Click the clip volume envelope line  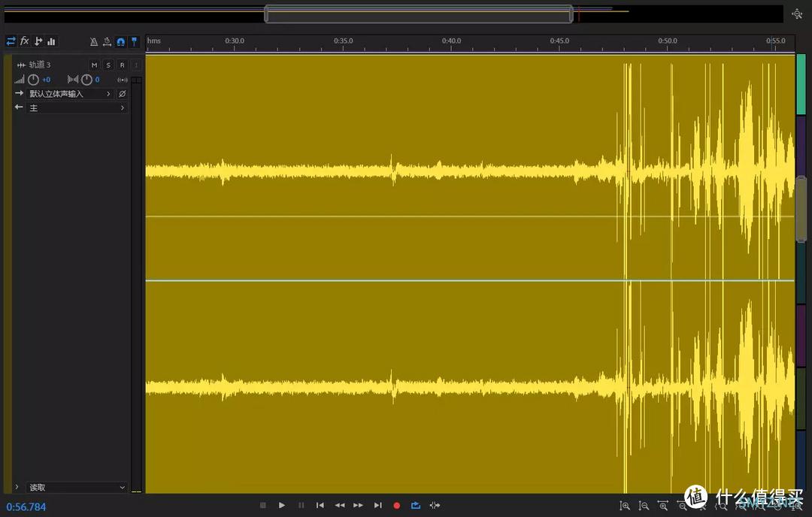(470, 216)
